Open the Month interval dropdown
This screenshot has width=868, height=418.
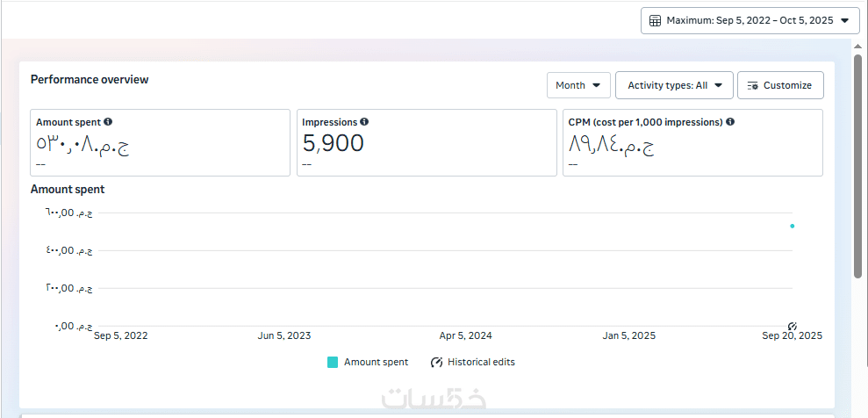[x=578, y=85]
